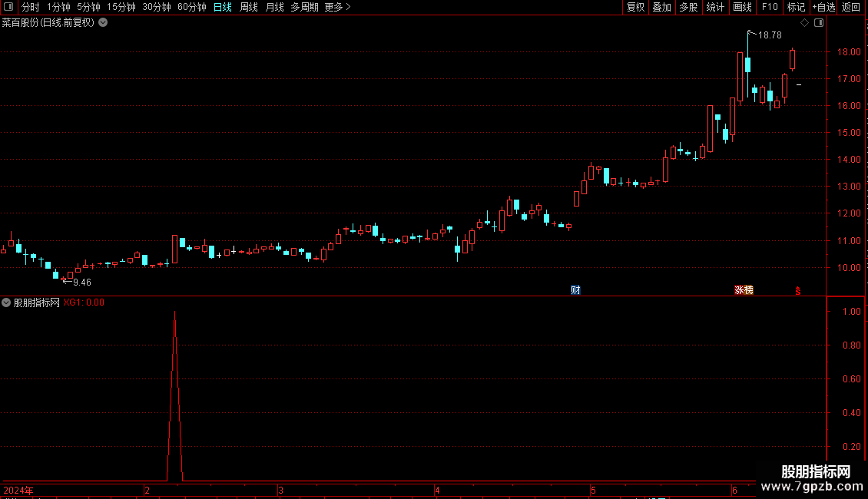868x499 pixels.
Task: Expand the 菜百股份 chart dropdown arrow
Action: (x=103, y=23)
